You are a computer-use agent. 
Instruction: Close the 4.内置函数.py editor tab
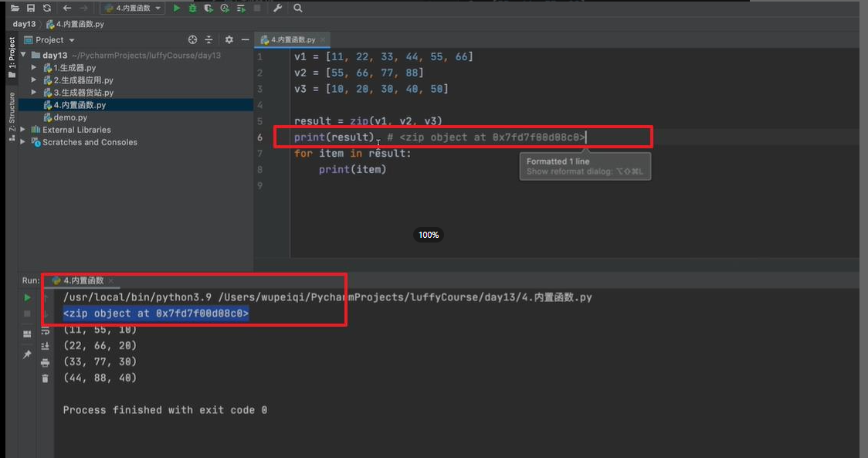[324, 40]
